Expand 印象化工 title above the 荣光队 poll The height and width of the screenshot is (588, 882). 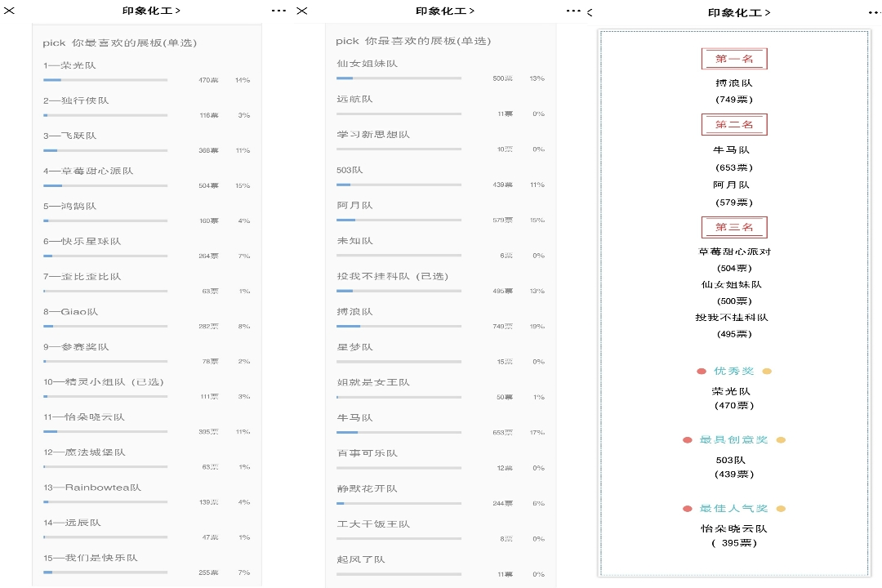pos(151,11)
